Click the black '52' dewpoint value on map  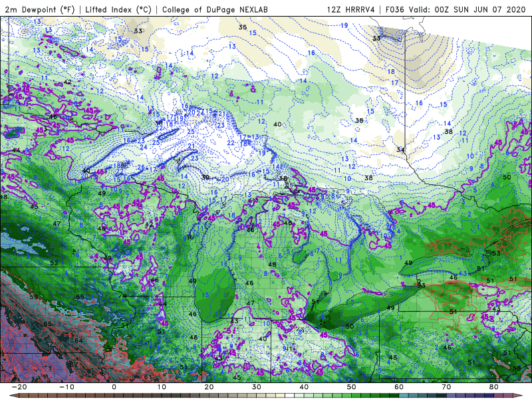pyautogui.click(x=54, y=263)
